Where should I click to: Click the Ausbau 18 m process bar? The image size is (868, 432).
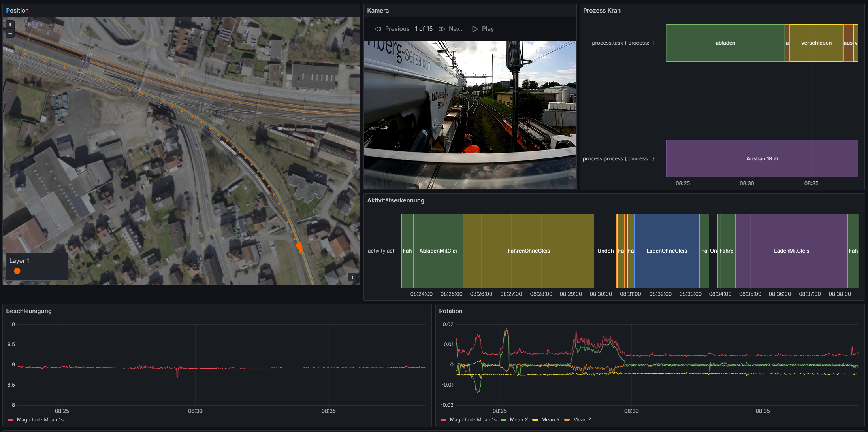(762, 159)
